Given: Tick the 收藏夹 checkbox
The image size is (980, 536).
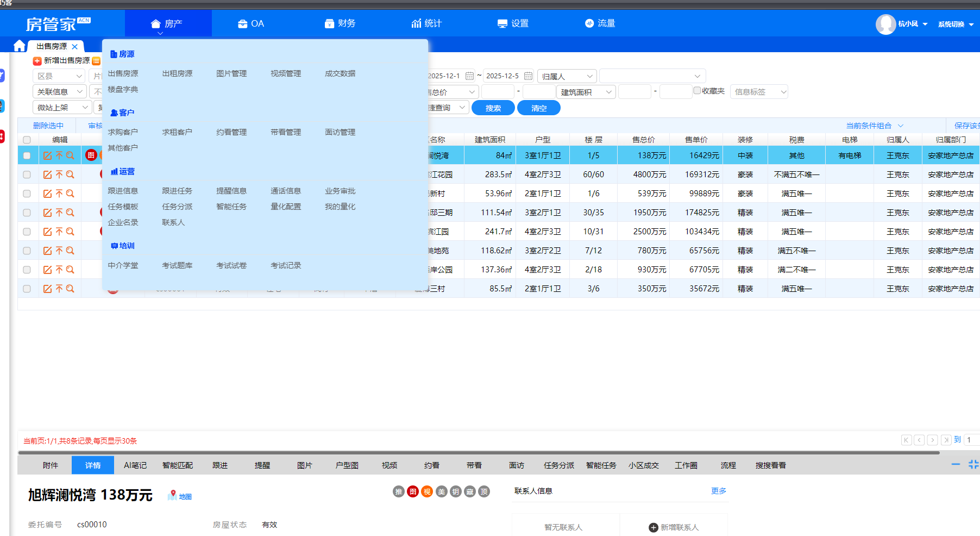Looking at the screenshot, I should (697, 91).
